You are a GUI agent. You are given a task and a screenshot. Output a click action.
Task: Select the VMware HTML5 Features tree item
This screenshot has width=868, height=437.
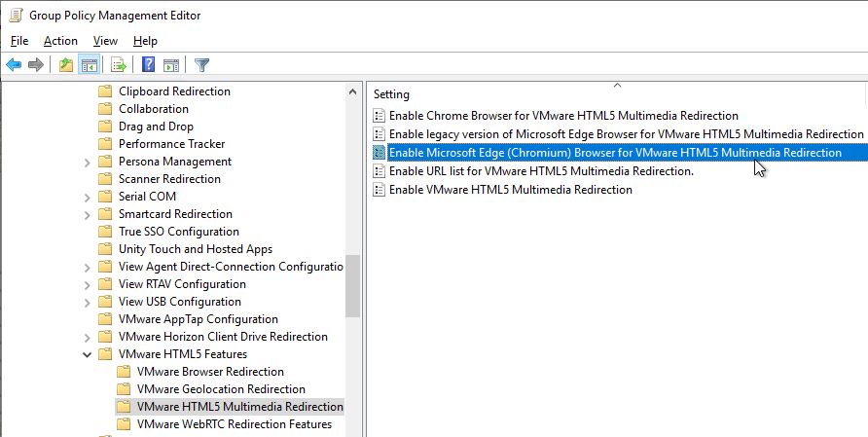183,354
